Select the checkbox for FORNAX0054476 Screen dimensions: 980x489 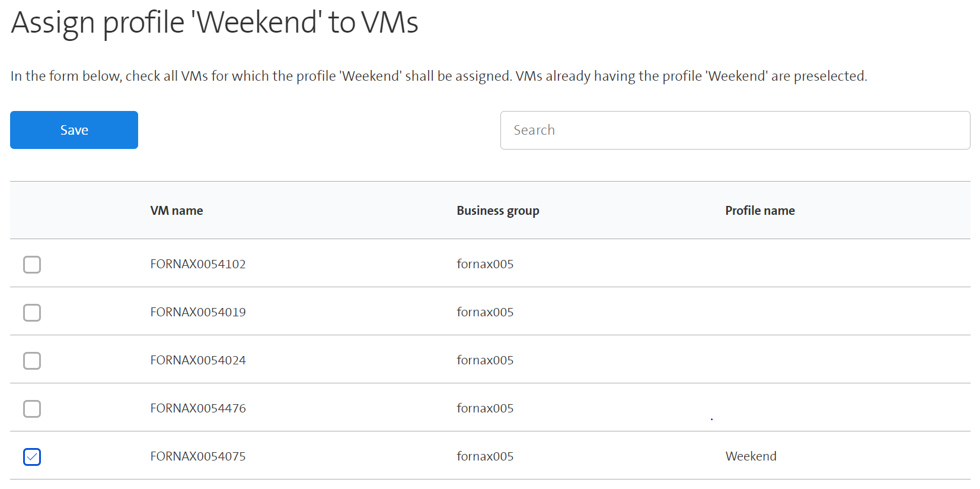[x=32, y=409]
